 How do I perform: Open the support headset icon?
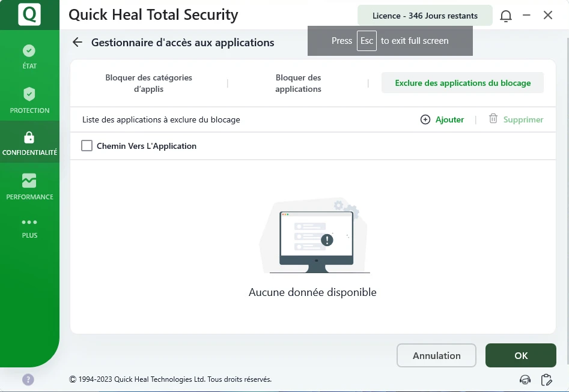pyautogui.click(x=525, y=379)
